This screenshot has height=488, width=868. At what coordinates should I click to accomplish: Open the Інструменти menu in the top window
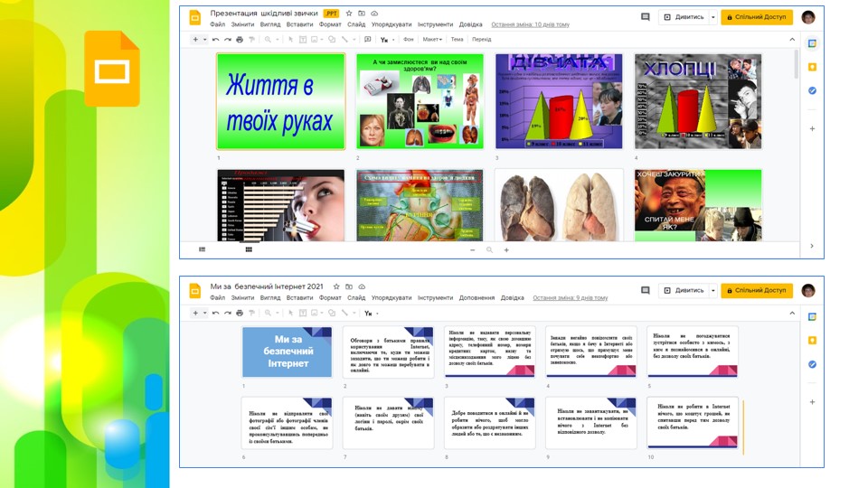click(435, 24)
